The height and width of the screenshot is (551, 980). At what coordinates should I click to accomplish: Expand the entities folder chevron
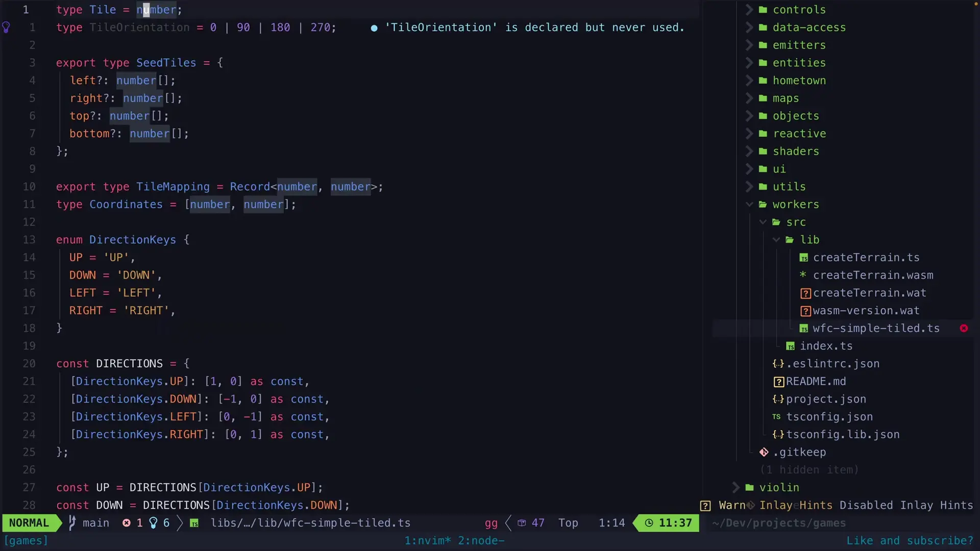(749, 63)
